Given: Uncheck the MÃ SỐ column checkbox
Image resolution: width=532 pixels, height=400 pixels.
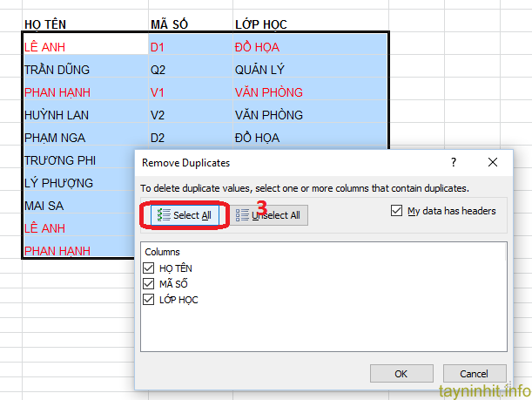Looking at the screenshot, I should (150, 284).
